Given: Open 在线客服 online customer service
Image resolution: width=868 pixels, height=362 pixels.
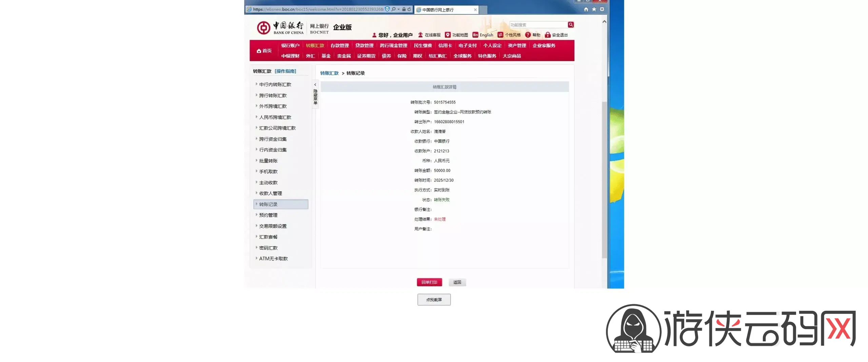Looking at the screenshot, I should coord(429,35).
